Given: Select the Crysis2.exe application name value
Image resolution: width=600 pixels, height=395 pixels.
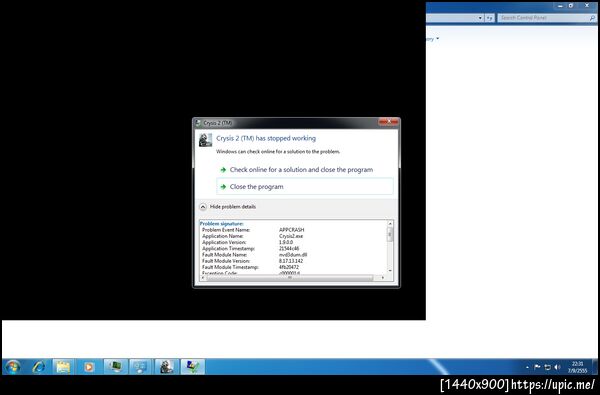Looking at the screenshot, I should pyautogui.click(x=291, y=236).
